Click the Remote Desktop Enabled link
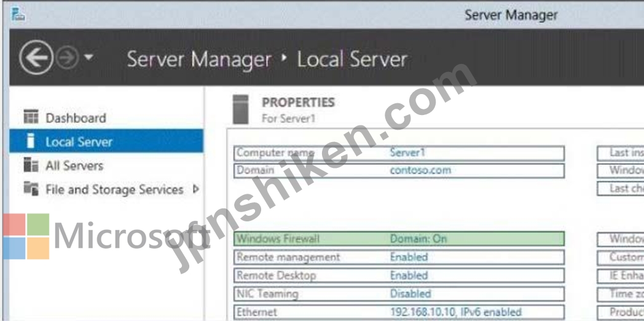 [x=409, y=275]
